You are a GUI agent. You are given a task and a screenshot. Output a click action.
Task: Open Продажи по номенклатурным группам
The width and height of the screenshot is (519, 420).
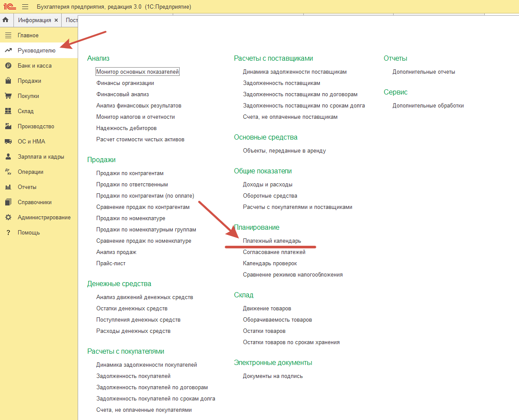pos(146,230)
